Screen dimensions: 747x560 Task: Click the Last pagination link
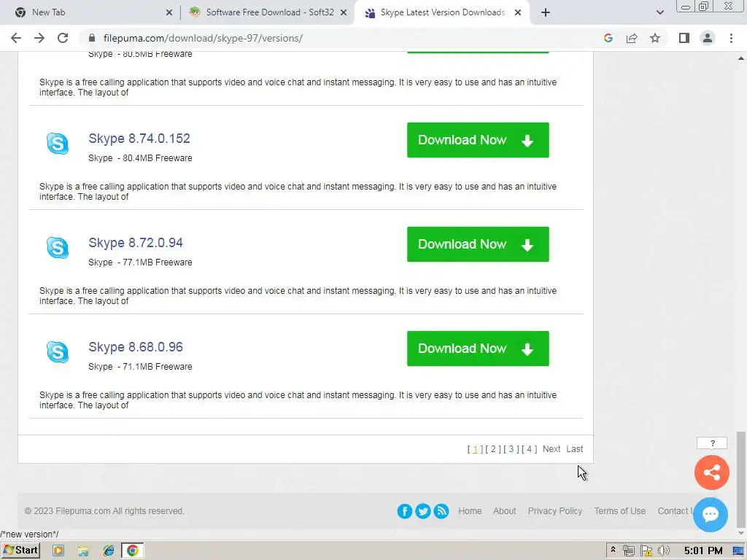(x=575, y=449)
